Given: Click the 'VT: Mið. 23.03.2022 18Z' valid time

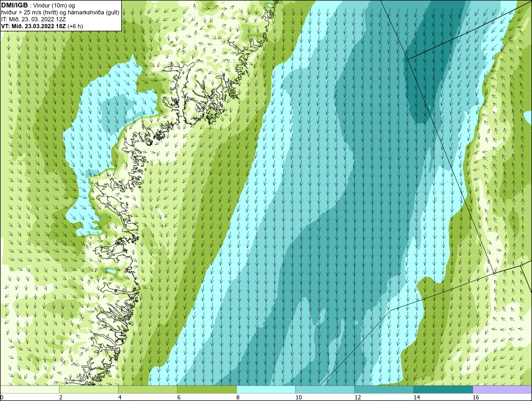Looking at the screenshot, I should point(34,26).
